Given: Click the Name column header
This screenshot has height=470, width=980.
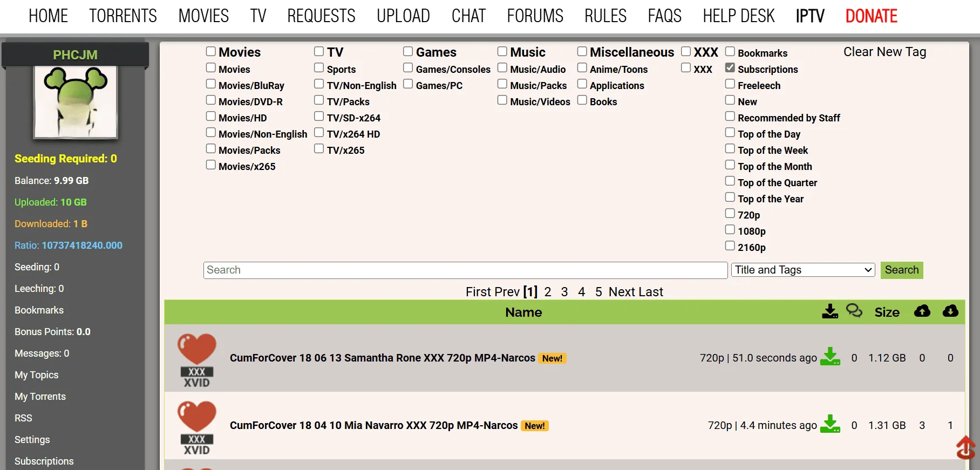Looking at the screenshot, I should click(523, 312).
